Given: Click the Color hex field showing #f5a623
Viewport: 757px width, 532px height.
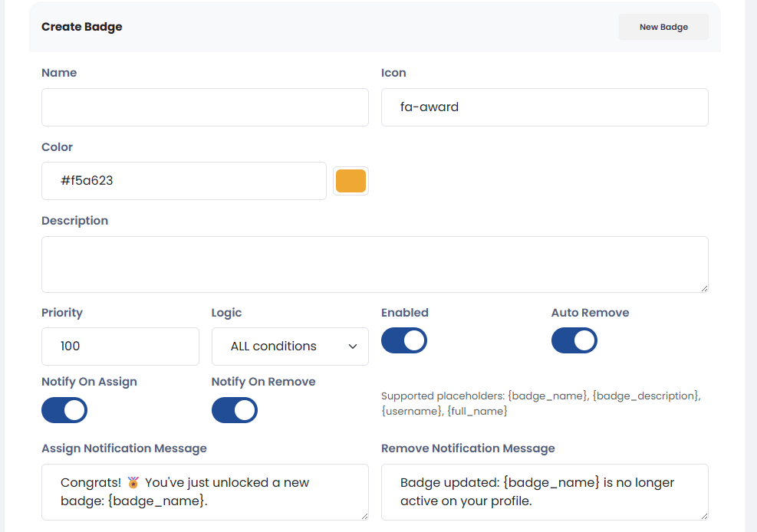Looking at the screenshot, I should coord(183,181).
